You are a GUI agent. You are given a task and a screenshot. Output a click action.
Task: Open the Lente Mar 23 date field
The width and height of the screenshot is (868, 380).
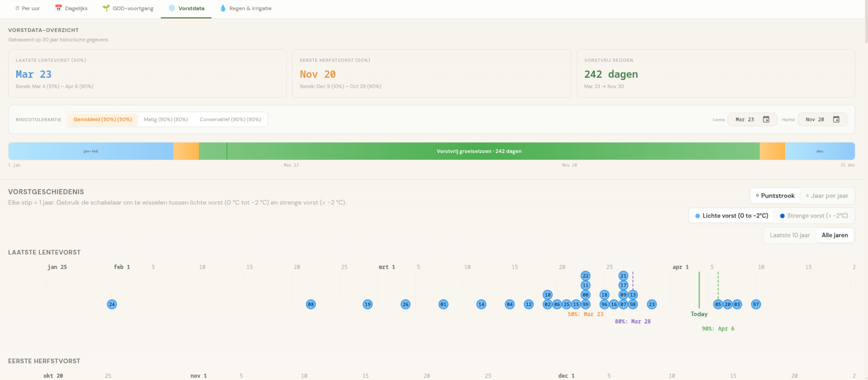click(752, 119)
